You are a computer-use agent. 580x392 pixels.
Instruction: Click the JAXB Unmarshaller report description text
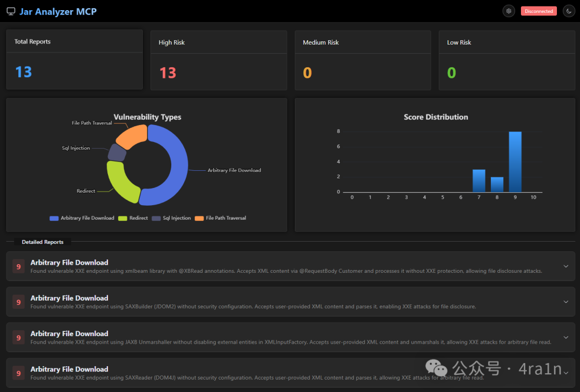pos(291,342)
